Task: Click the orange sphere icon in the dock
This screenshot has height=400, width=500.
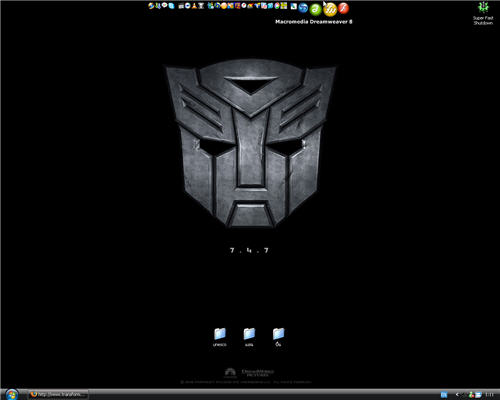Action: pos(224,6)
